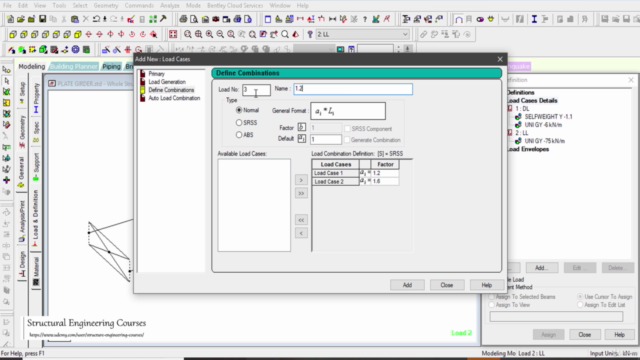Click the Load No input field
Viewport: 640px width, 360px height.
tap(256, 89)
